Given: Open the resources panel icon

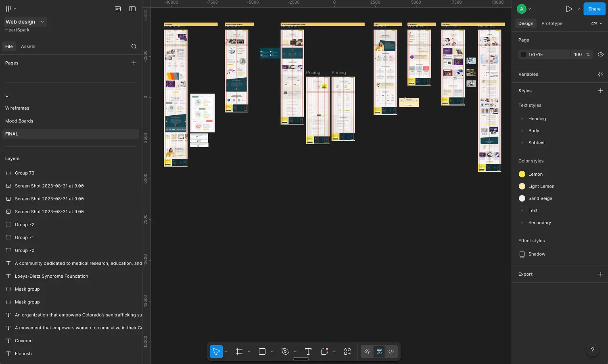Looking at the screenshot, I should [x=118, y=8].
